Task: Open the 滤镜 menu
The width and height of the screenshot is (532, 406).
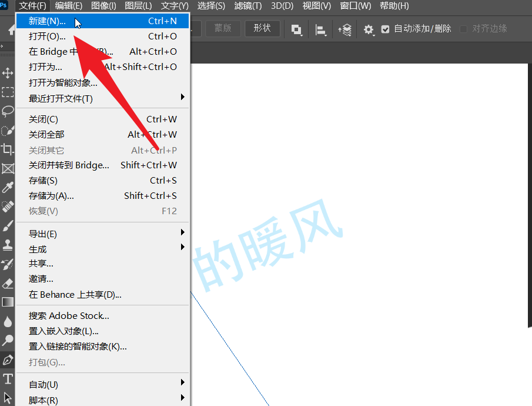Action: pyautogui.click(x=247, y=6)
